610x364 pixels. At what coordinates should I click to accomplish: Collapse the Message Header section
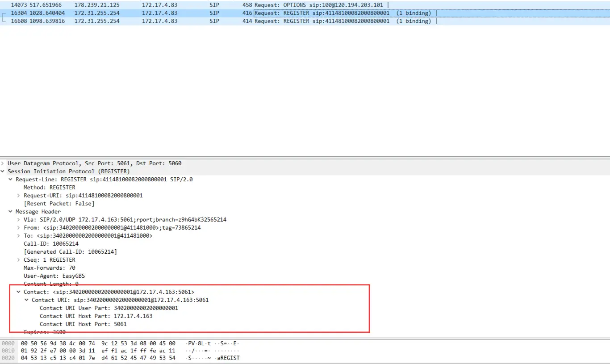point(11,212)
